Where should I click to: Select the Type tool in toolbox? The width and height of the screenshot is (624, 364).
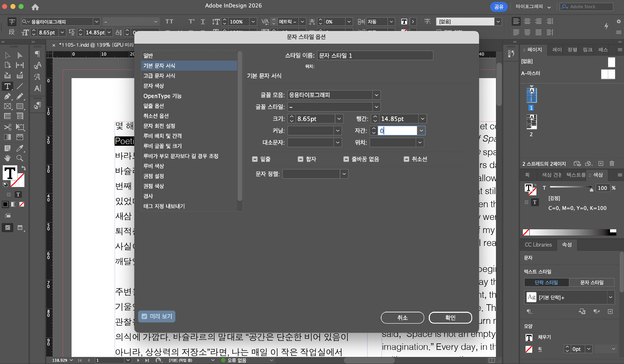point(8,86)
